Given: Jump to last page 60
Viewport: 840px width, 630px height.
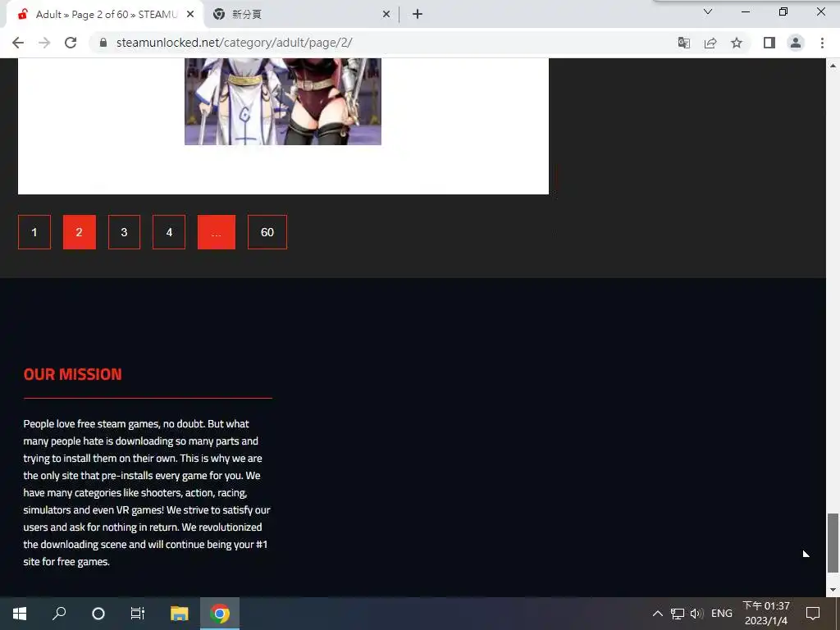Looking at the screenshot, I should [267, 232].
